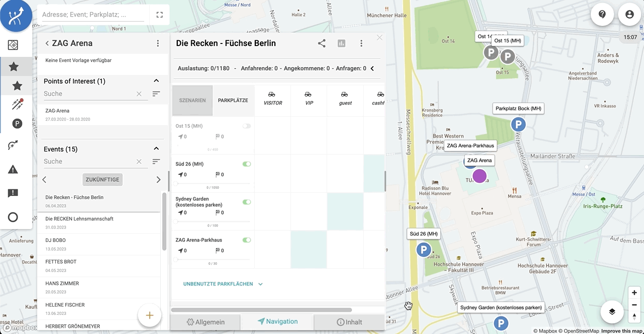
Task: Open event statistics chart icon
Action: coord(342,43)
